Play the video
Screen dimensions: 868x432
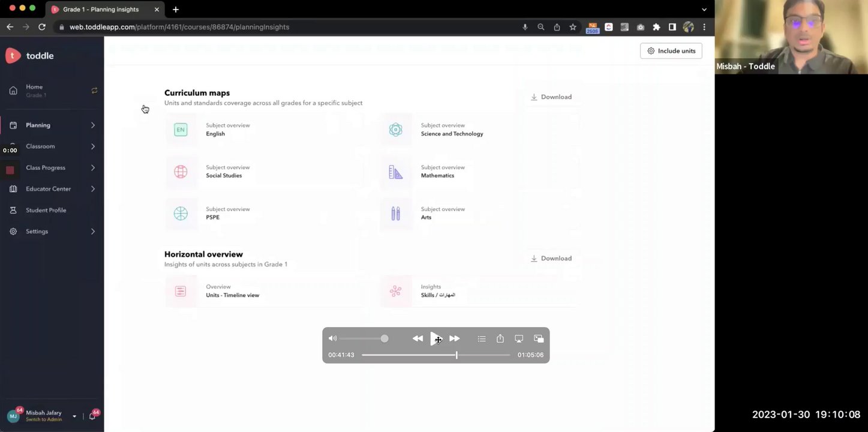click(435, 339)
